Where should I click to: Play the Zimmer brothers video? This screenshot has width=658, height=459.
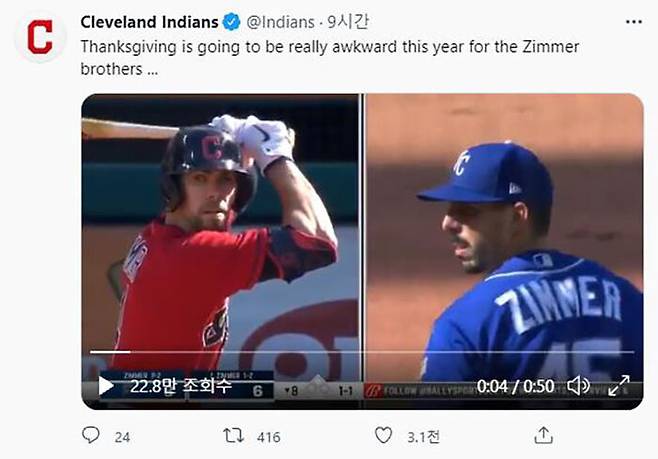106,386
